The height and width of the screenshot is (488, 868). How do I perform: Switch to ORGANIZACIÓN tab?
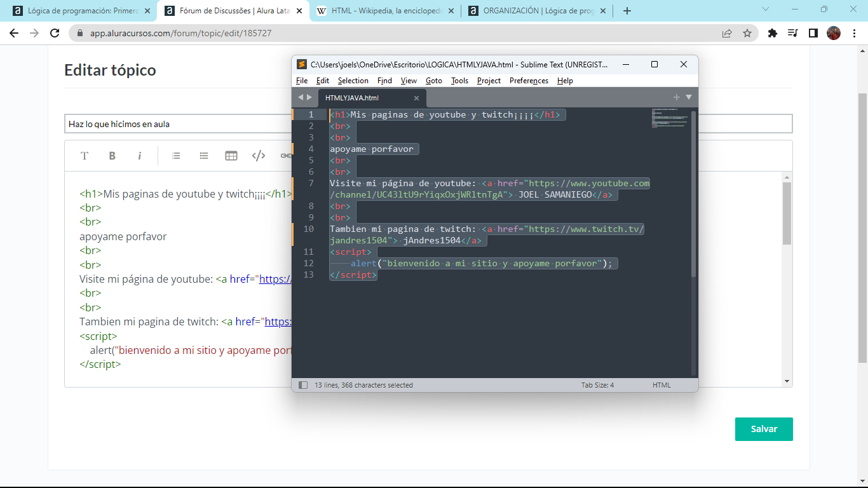536,11
